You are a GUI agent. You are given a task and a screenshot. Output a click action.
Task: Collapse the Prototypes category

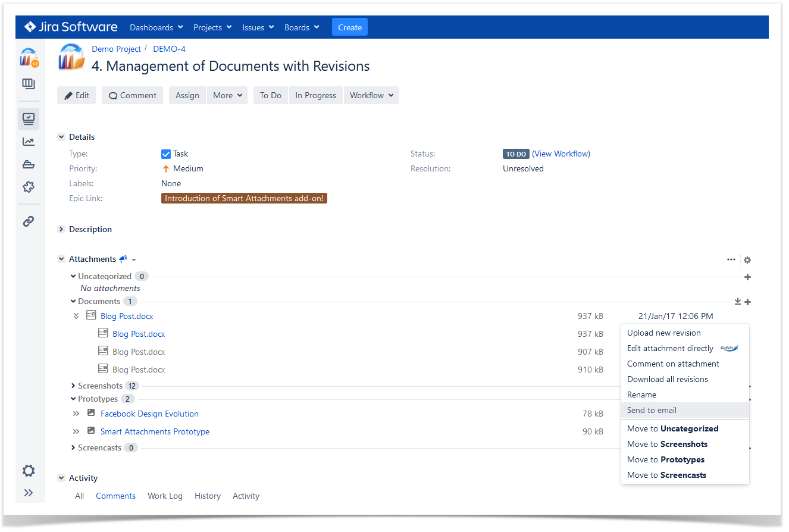(x=73, y=399)
